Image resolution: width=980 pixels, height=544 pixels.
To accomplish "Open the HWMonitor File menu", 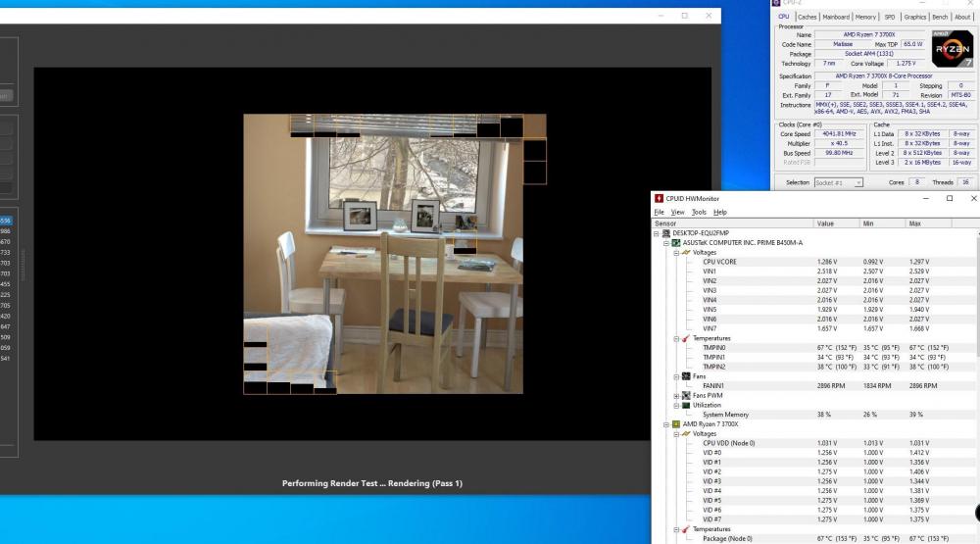I will (x=660, y=212).
